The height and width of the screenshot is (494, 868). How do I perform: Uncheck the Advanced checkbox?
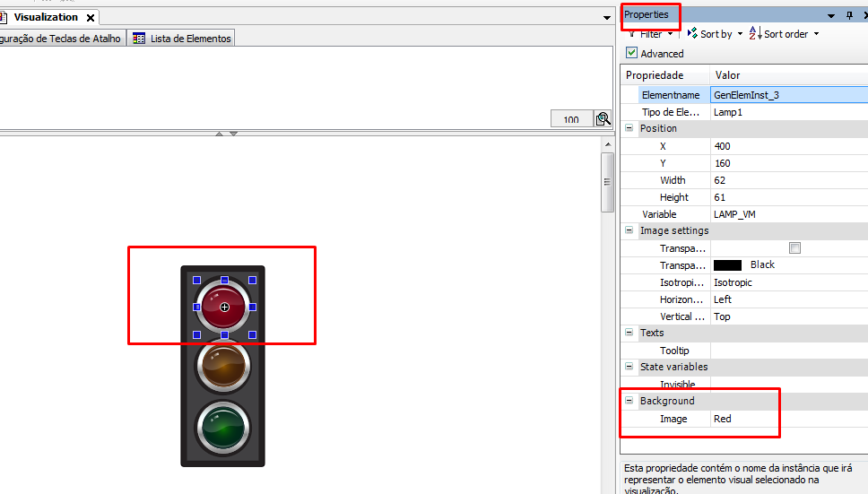pos(632,54)
